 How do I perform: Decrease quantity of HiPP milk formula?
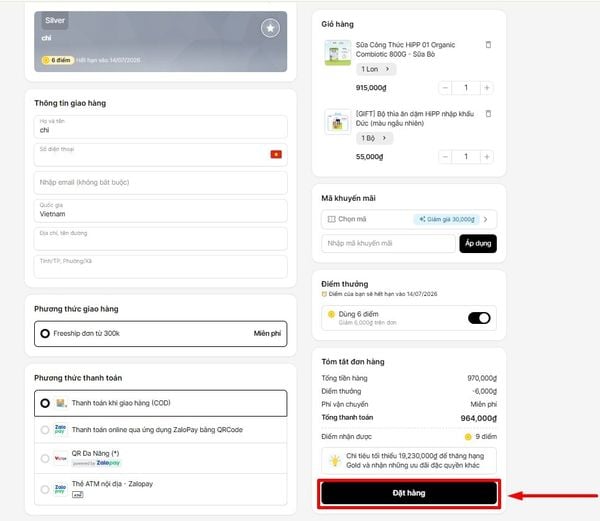tap(443, 88)
